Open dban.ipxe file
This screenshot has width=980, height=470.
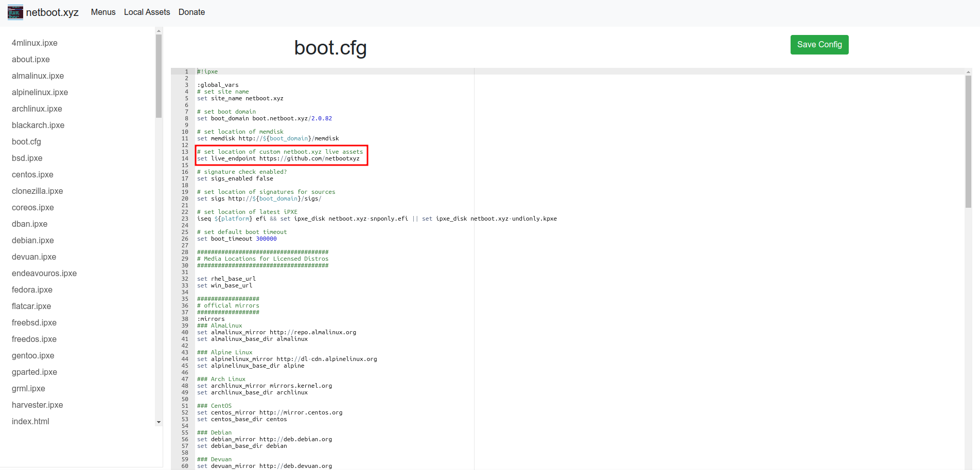click(x=30, y=224)
